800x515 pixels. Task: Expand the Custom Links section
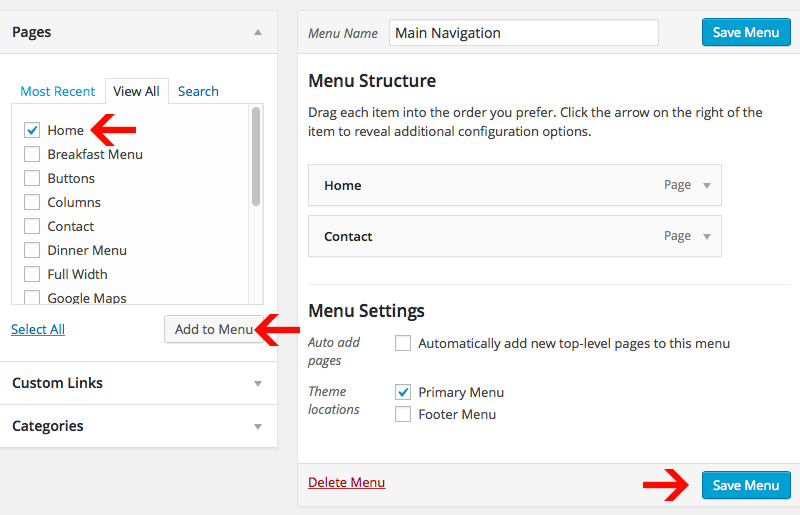pyautogui.click(x=258, y=383)
